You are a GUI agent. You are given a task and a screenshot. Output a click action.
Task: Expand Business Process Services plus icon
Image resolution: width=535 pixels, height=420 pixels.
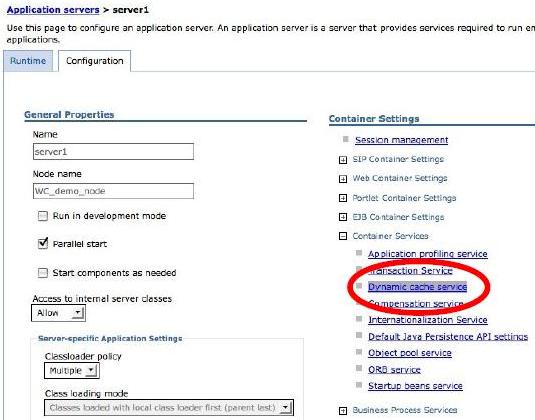point(343,410)
